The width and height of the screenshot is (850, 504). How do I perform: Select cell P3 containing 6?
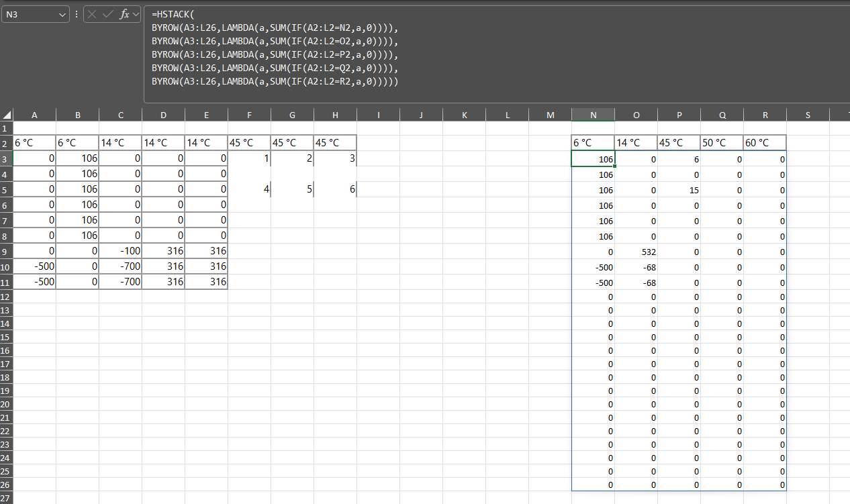[679, 159]
